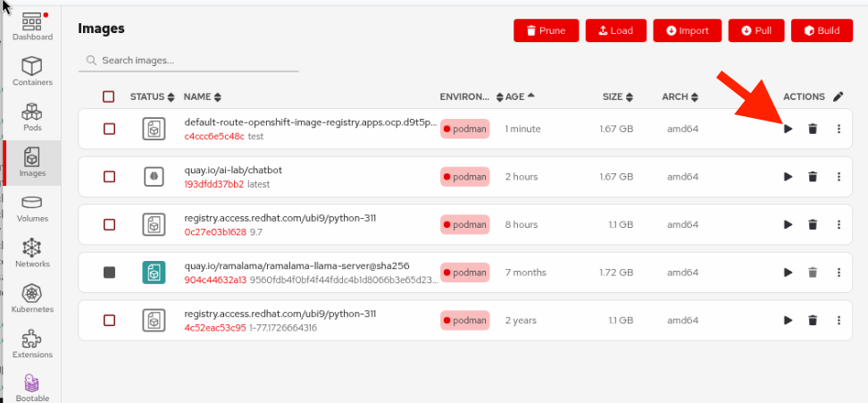
Task: Sort images by Age column
Action: pos(519,97)
